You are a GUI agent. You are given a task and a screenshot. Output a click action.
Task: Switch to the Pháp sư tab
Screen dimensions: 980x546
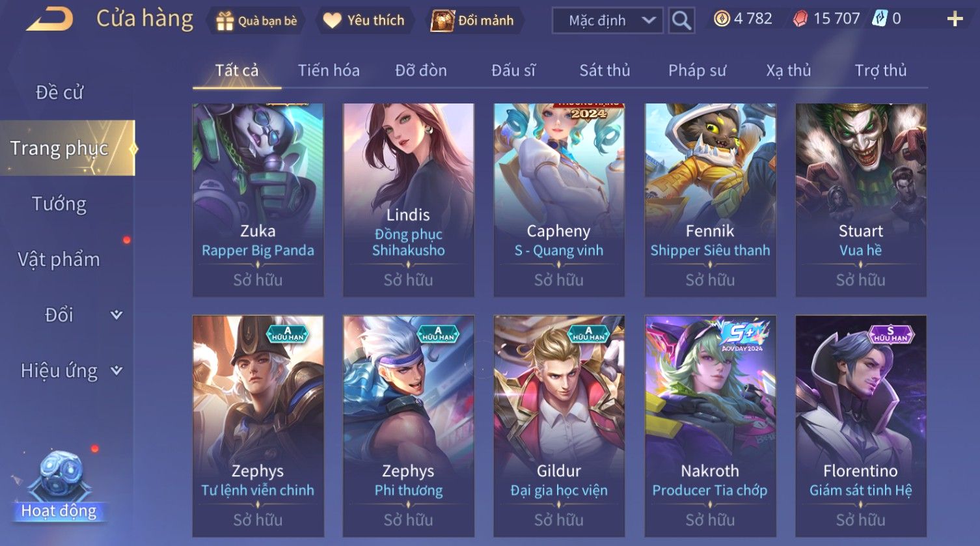coord(697,70)
